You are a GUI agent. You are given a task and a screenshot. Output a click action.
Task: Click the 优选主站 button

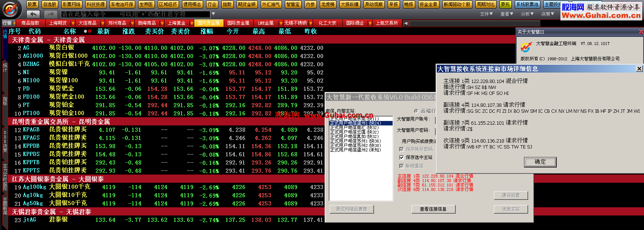click(511, 209)
